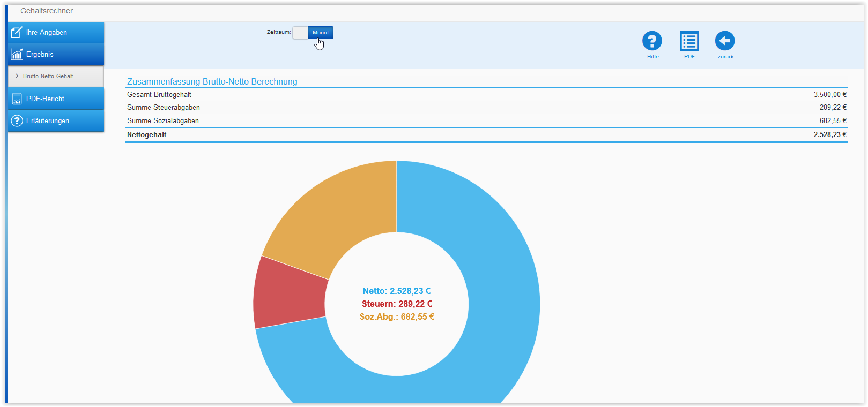Click the Summe Sozialabgaben amount 682,55 €
Viewport: 868px width, 407px height.
833,121
